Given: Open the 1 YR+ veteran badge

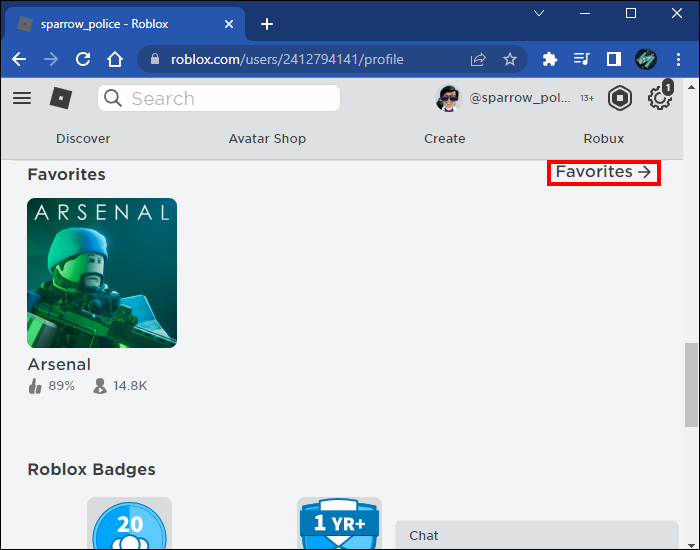Looking at the screenshot, I should tap(339, 524).
